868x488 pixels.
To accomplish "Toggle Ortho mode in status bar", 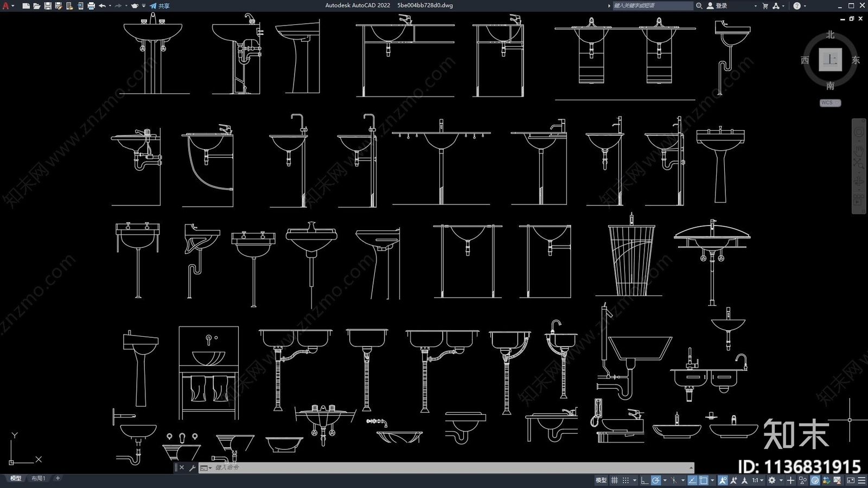I will click(644, 480).
